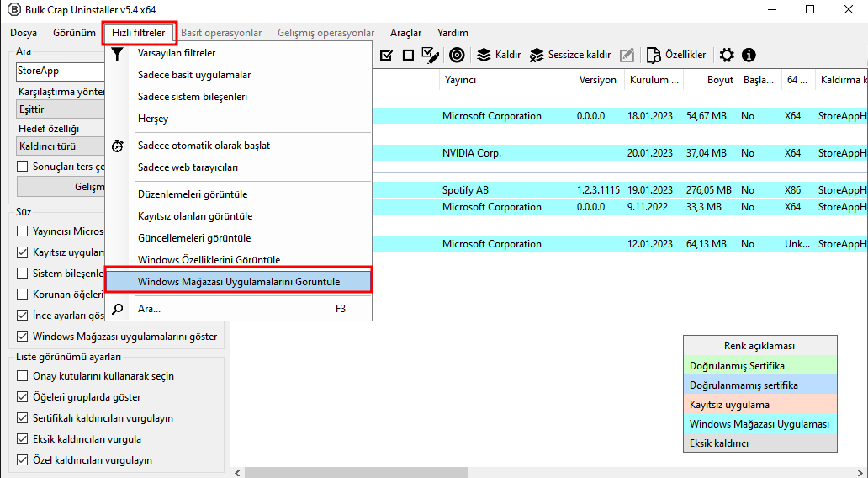Viewport: 868px width, 478px height.
Task: Click the stopwatch icon beside Sadece otomatik
Action: pyautogui.click(x=118, y=146)
